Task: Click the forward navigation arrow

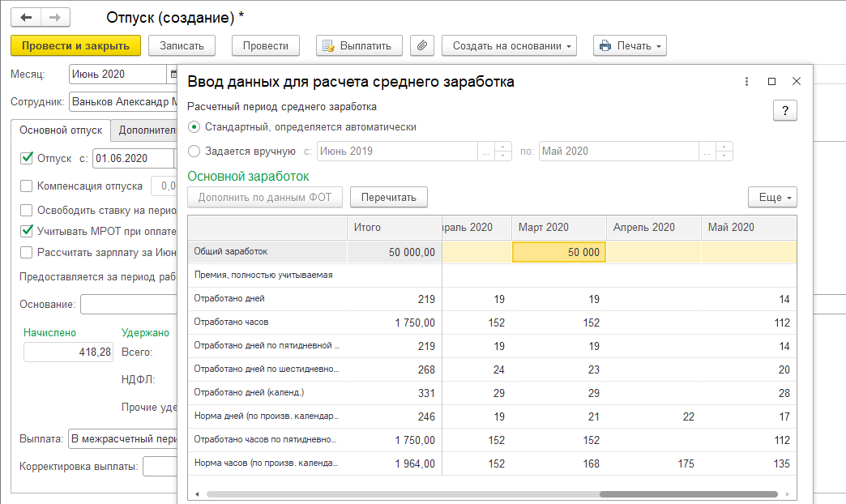Action: point(54,17)
